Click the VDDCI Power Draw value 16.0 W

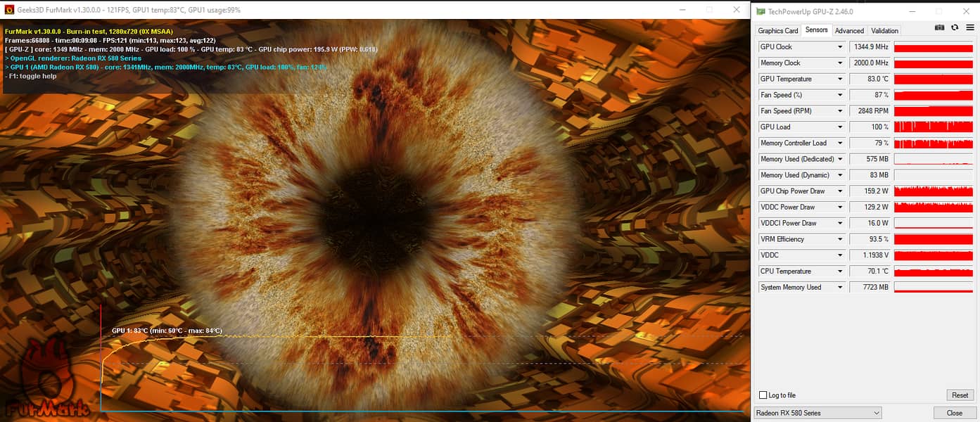point(870,224)
